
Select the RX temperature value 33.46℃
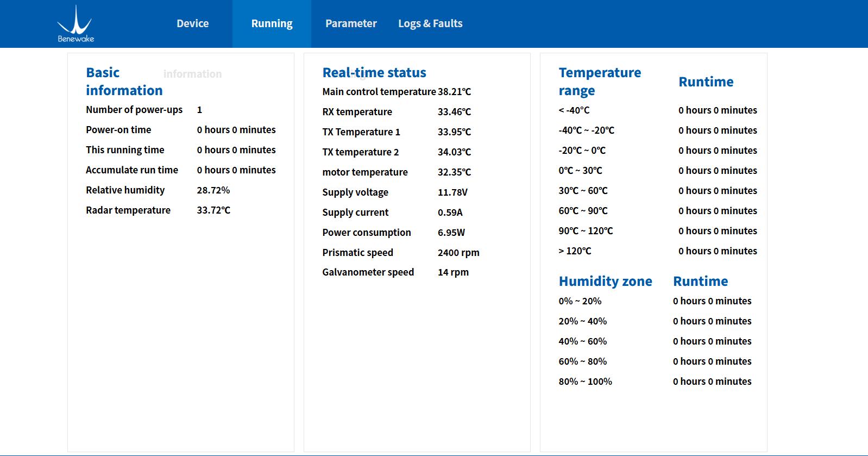click(x=455, y=112)
